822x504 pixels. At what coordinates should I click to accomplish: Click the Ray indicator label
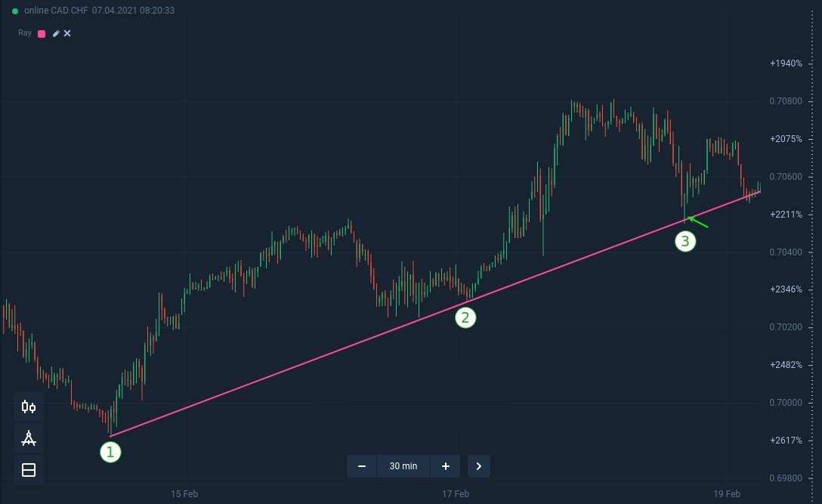point(25,34)
